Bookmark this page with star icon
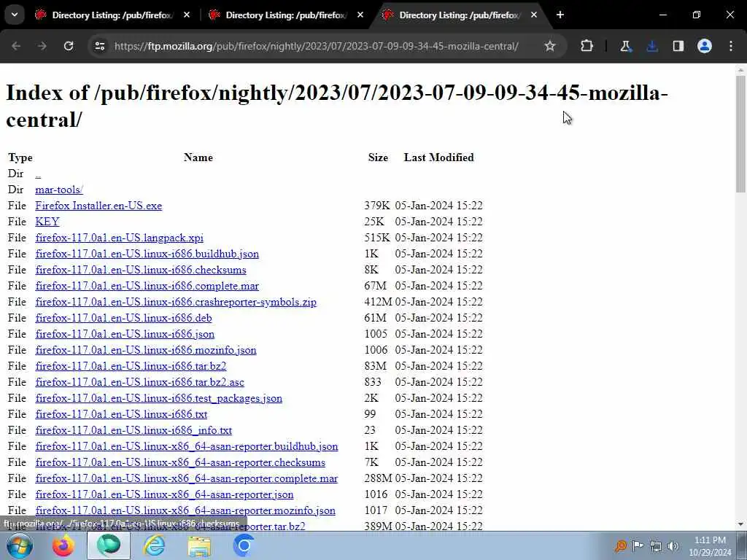The width and height of the screenshot is (747, 560). coord(550,46)
